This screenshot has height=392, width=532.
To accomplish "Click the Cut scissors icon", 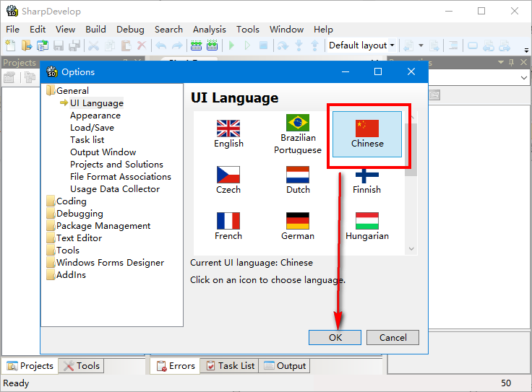I will [94, 45].
